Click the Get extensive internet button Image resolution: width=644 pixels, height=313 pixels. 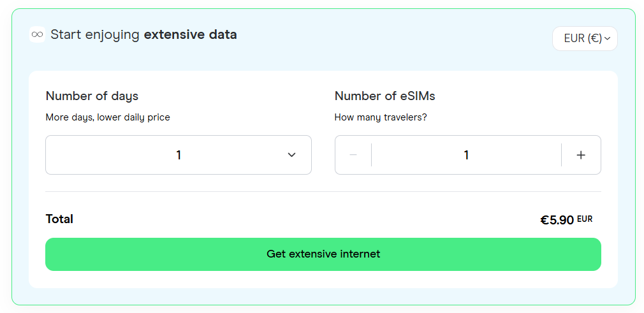(323, 254)
